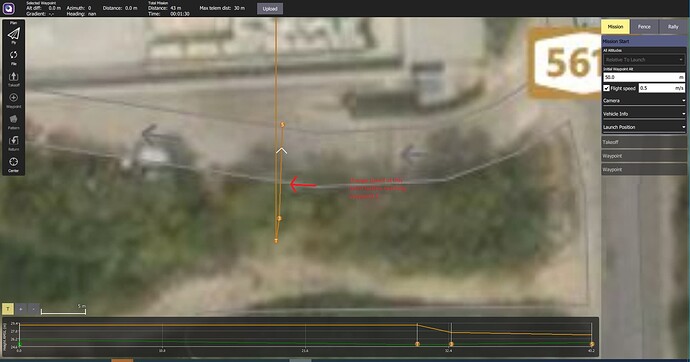The image size is (690, 362).
Task: Open the QGroundControl application logo menu
Action: tap(8, 8)
